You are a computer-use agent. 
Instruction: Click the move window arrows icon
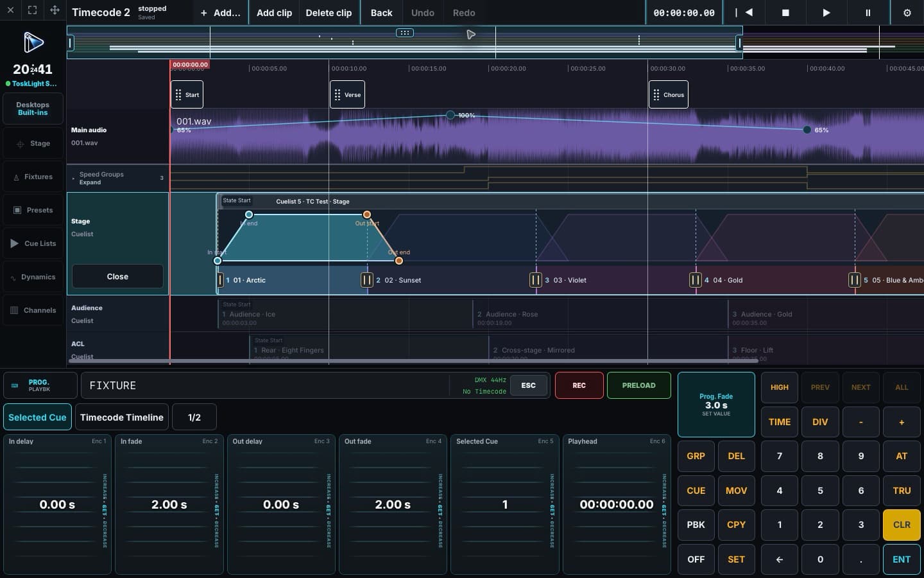55,10
